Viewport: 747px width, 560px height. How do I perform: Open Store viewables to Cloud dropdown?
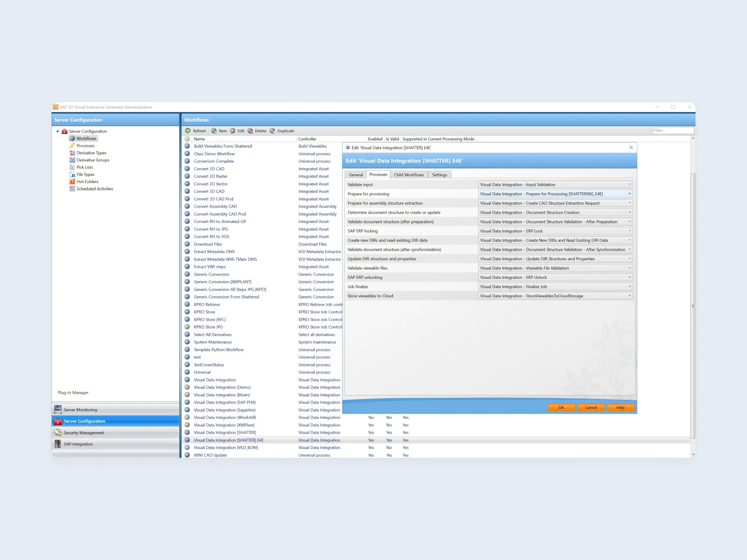point(555,296)
